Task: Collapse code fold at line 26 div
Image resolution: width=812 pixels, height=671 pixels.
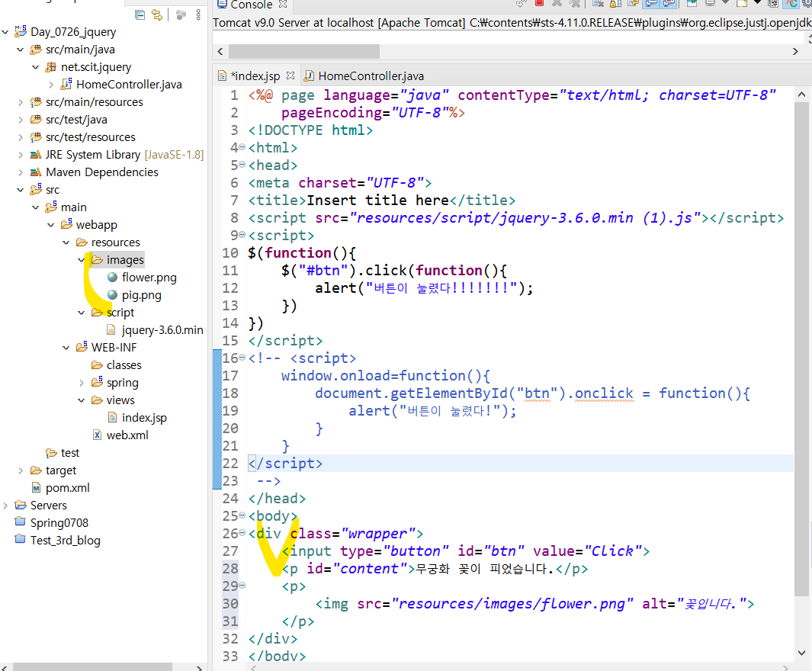Action: click(242, 532)
